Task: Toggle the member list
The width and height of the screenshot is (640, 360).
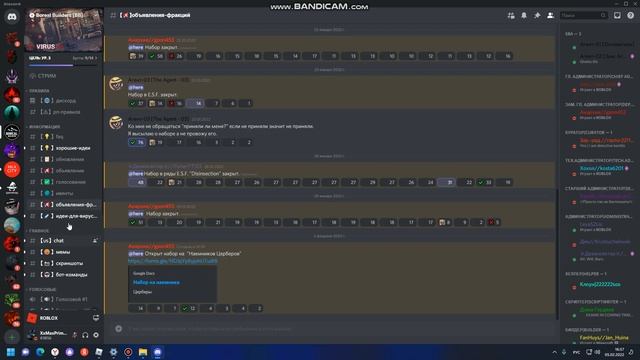Action: pos(550,16)
